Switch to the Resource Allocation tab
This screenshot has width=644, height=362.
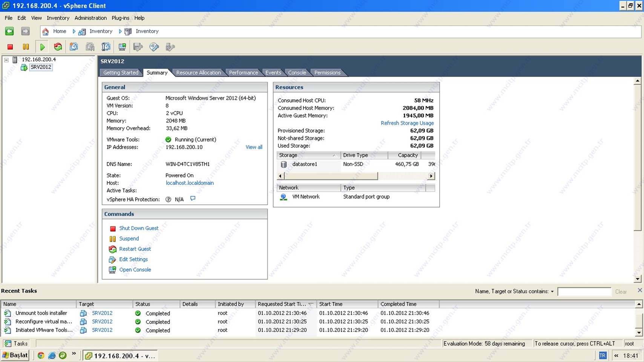(x=198, y=72)
